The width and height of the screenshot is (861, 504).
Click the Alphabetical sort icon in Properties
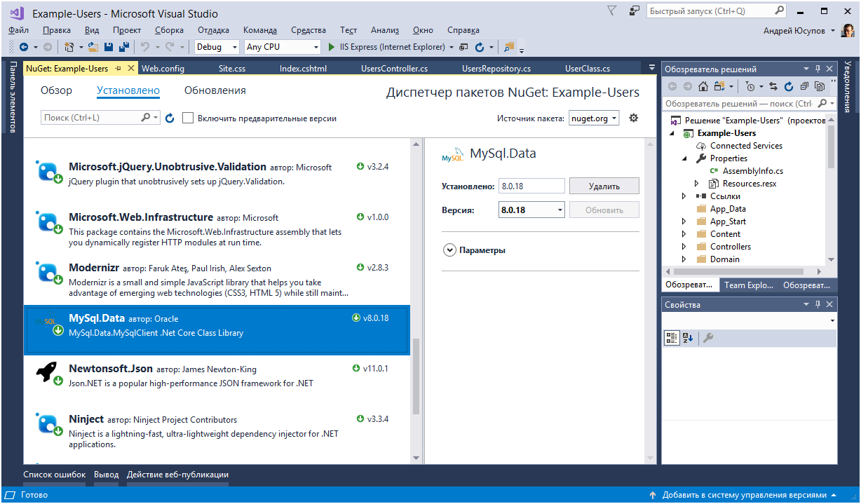coord(688,338)
